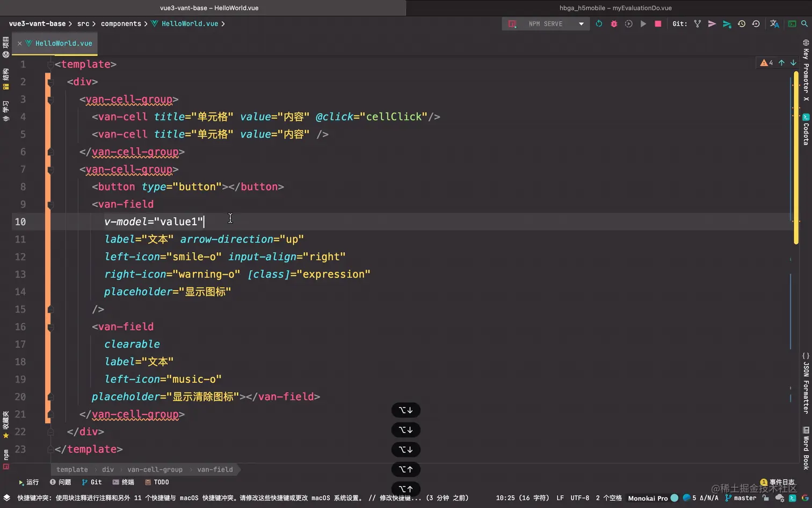The image size is (812, 508).
Task: Switch to hbga_h5mobile myEvaluationDo.vue window tab
Action: tap(615, 8)
